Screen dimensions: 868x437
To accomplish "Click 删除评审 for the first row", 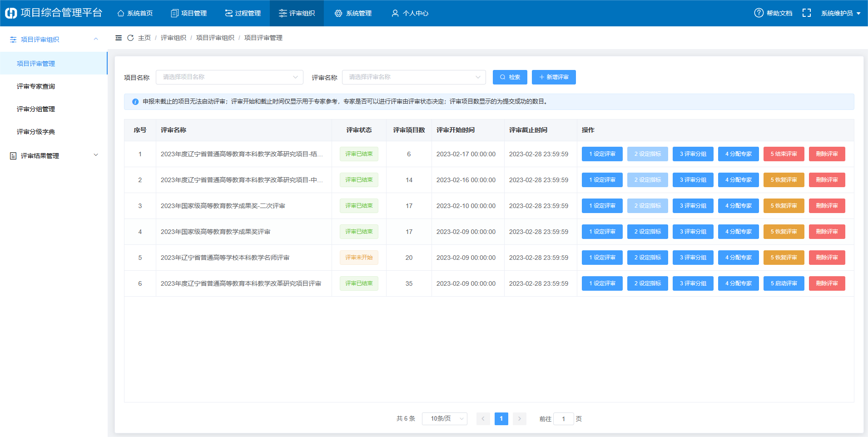I will click(x=827, y=154).
